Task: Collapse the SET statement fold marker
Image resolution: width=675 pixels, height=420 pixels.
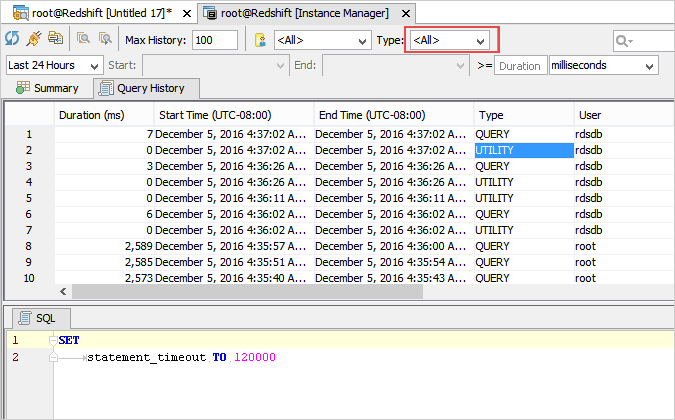Action: 53,340
